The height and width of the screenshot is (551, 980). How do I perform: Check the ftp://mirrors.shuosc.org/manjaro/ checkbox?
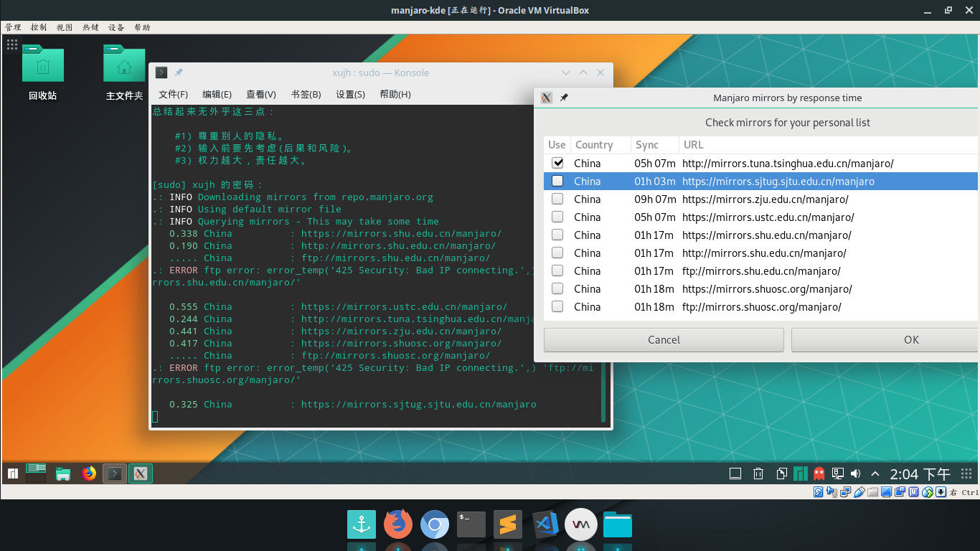tap(557, 306)
